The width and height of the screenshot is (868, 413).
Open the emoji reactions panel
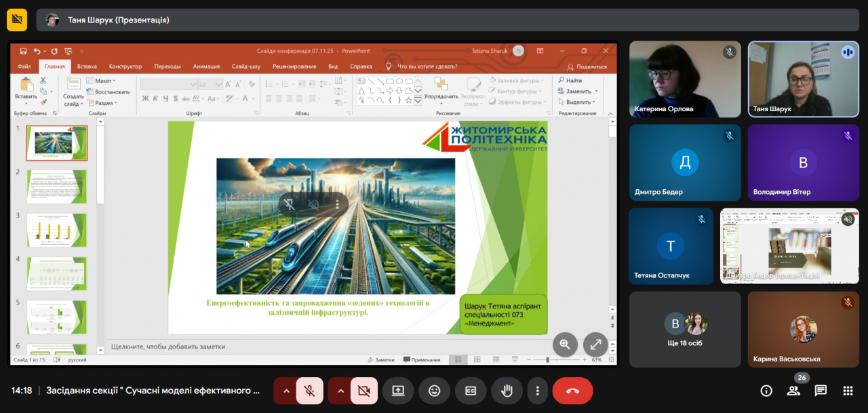click(434, 391)
